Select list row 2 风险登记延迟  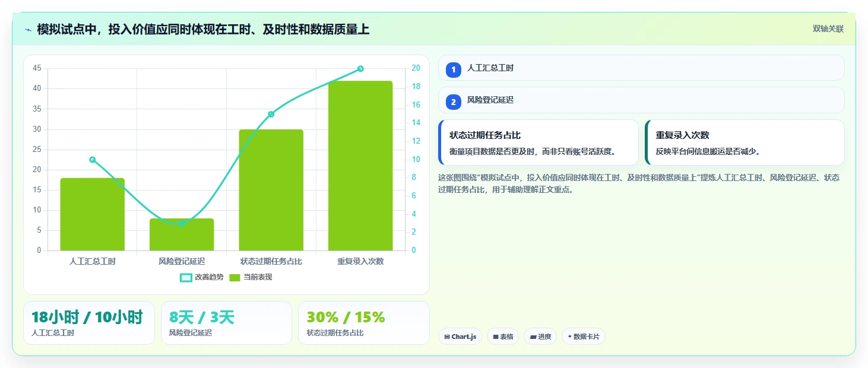click(641, 100)
